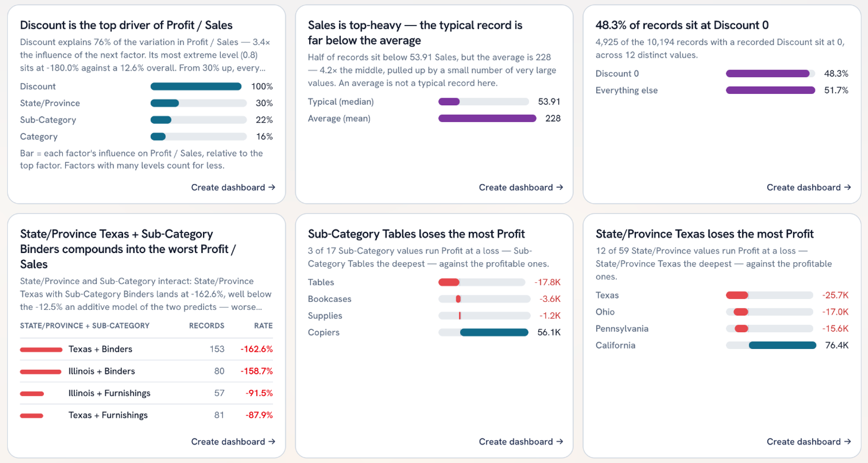Create dashboard from the 48.3% Discount 0 card
The height and width of the screenshot is (463, 868).
click(808, 187)
